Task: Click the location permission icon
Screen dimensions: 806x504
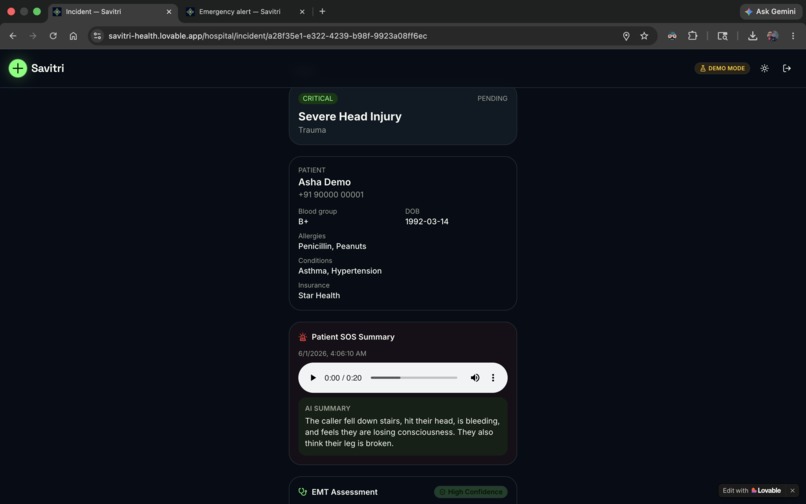Action: pos(626,36)
